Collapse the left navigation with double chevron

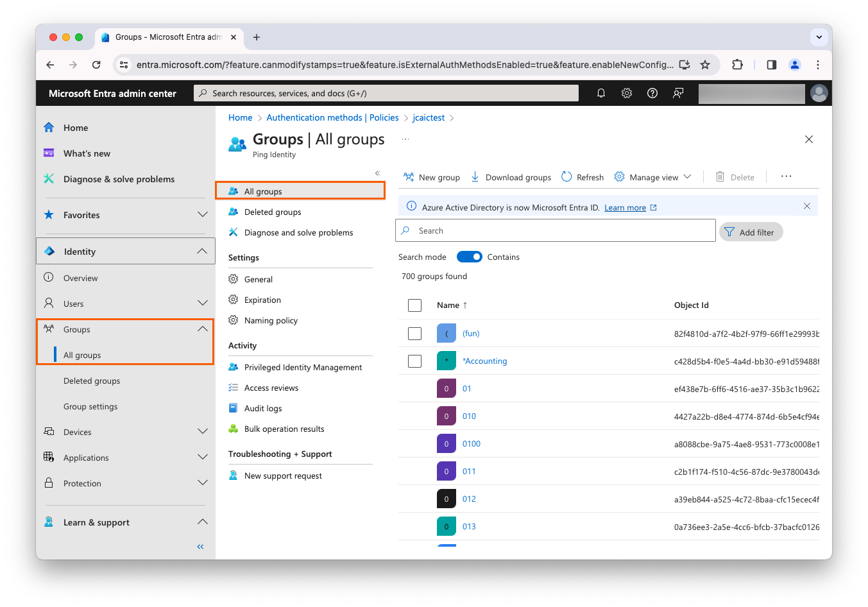tap(200, 547)
